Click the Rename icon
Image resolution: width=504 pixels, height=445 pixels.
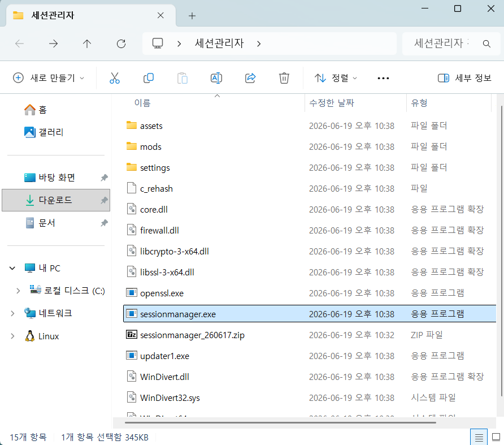click(x=216, y=78)
